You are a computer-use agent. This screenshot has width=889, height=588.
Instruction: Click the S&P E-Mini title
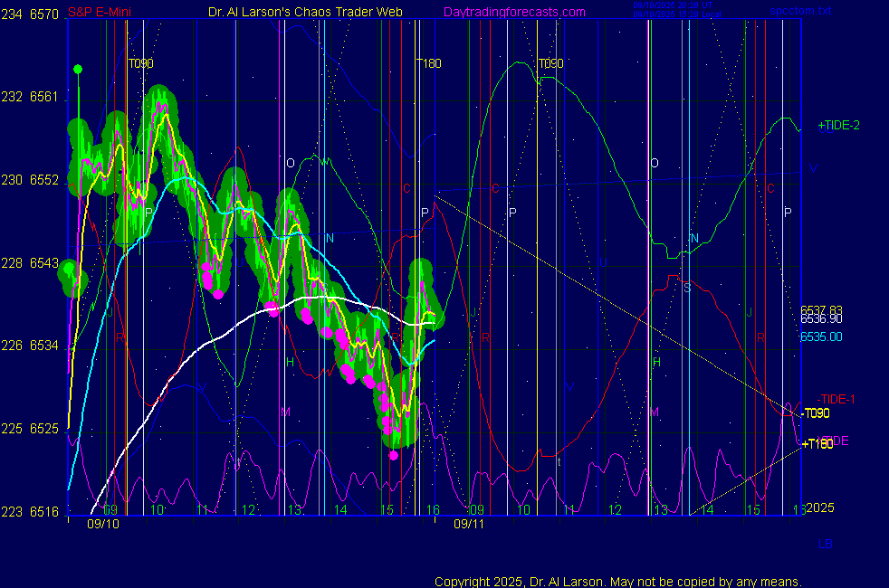(101, 12)
